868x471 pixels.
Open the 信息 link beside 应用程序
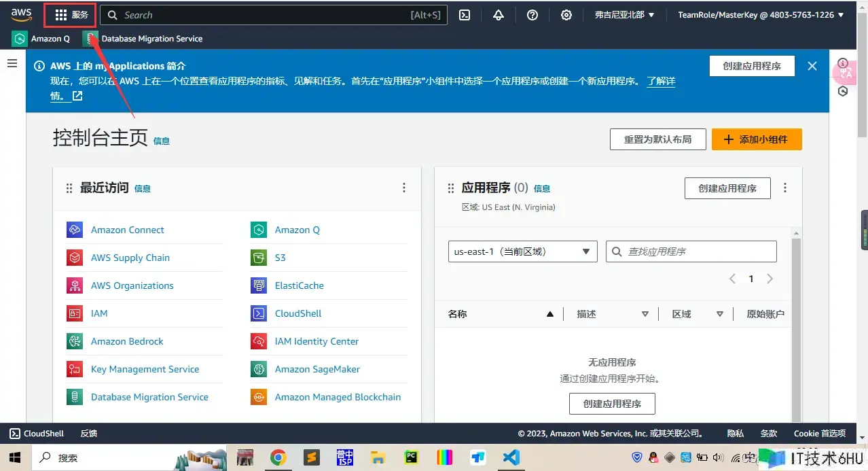point(542,188)
